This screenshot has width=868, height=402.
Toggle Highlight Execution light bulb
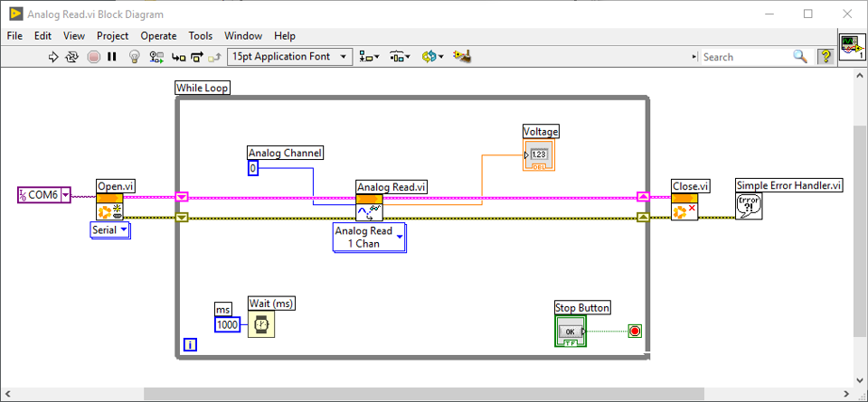[134, 56]
